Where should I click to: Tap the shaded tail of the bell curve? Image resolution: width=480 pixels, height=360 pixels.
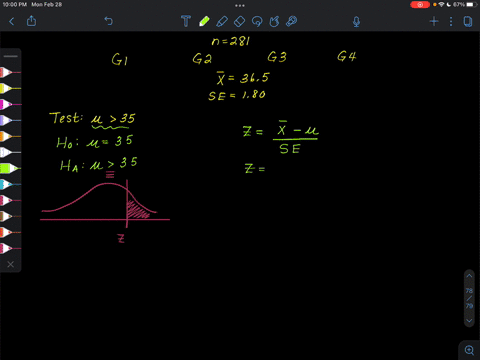click(x=137, y=211)
